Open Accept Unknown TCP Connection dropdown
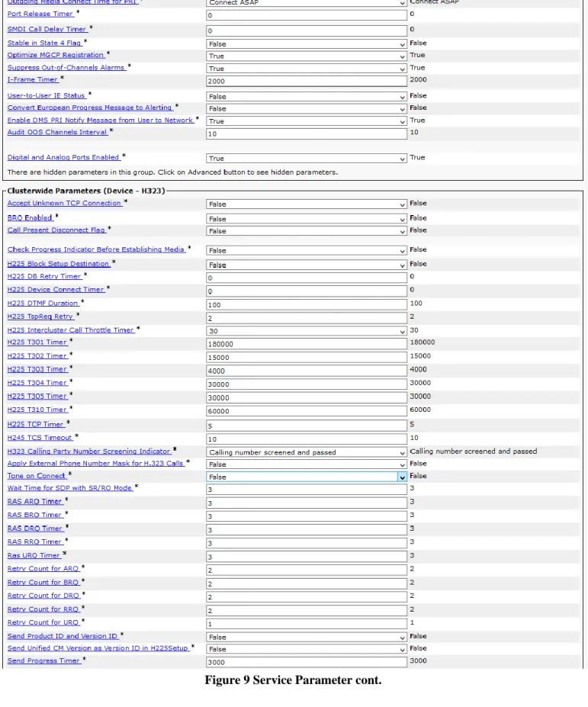The height and width of the screenshot is (707, 588). [307, 204]
